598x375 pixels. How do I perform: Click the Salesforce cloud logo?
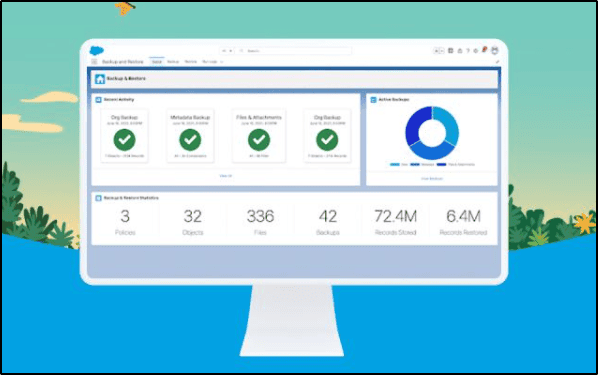(x=96, y=50)
